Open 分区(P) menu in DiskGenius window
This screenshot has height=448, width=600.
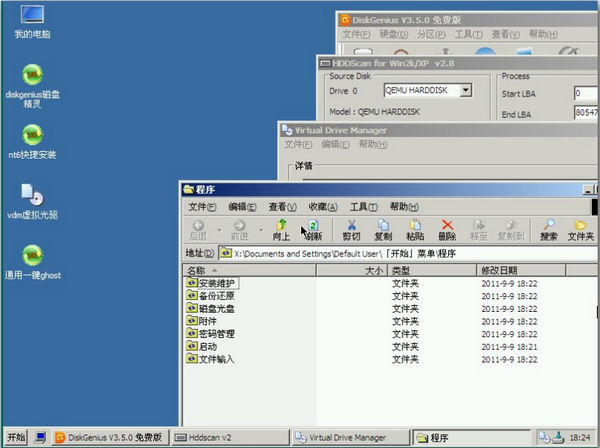431,34
